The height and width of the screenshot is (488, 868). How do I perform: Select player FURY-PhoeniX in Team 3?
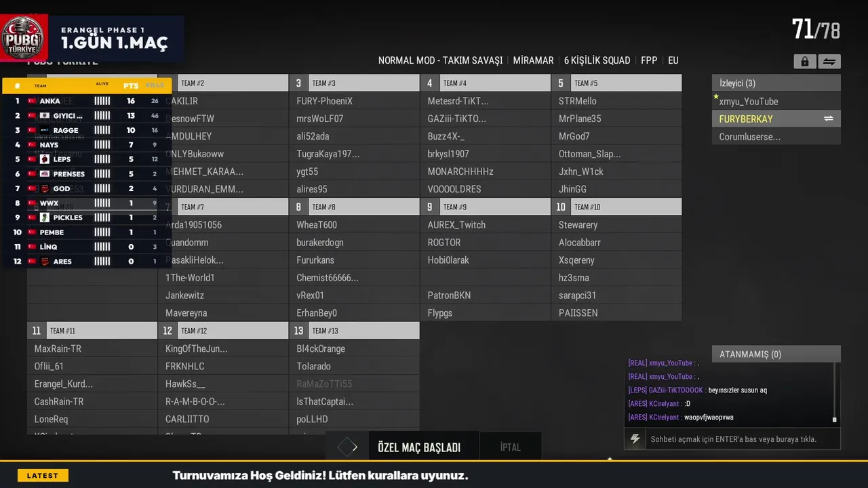pos(355,101)
